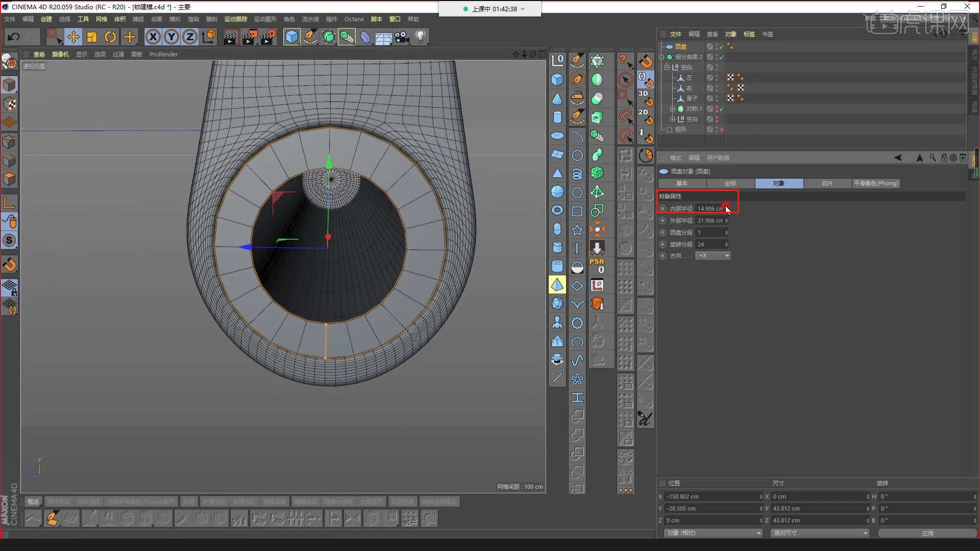The height and width of the screenshot is (551, 980).
Task: Click the highlighted Pyramid primitive icon
Action: pos(557,285)
